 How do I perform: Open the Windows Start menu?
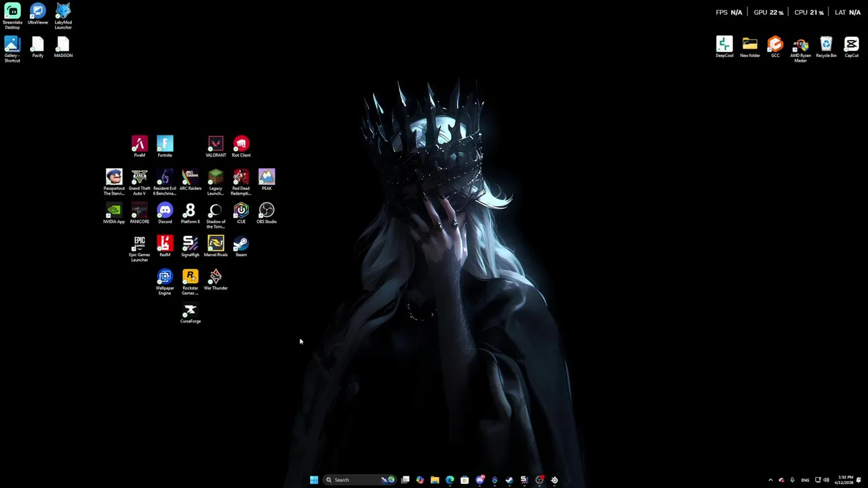coord(314,480)
